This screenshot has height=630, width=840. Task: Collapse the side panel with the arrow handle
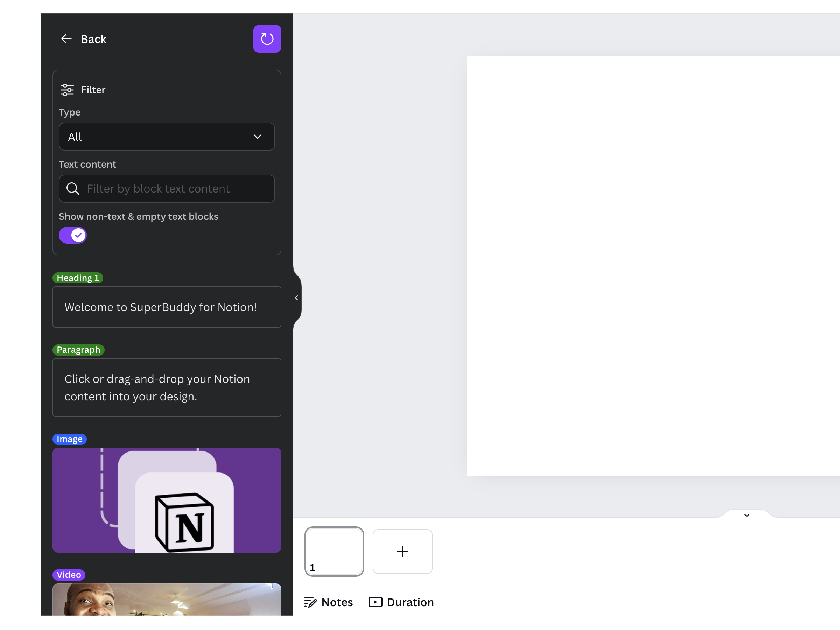pyautogui.click(x=296, y=298)
